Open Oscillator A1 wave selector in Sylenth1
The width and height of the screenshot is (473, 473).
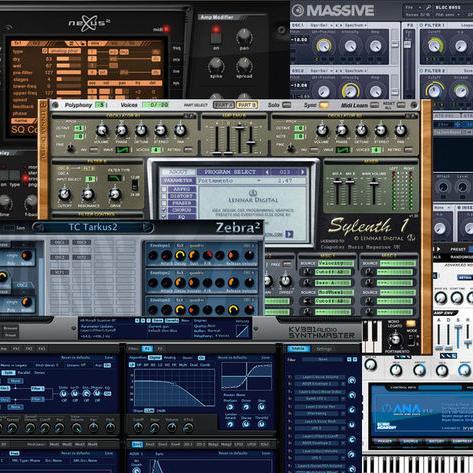122,150
